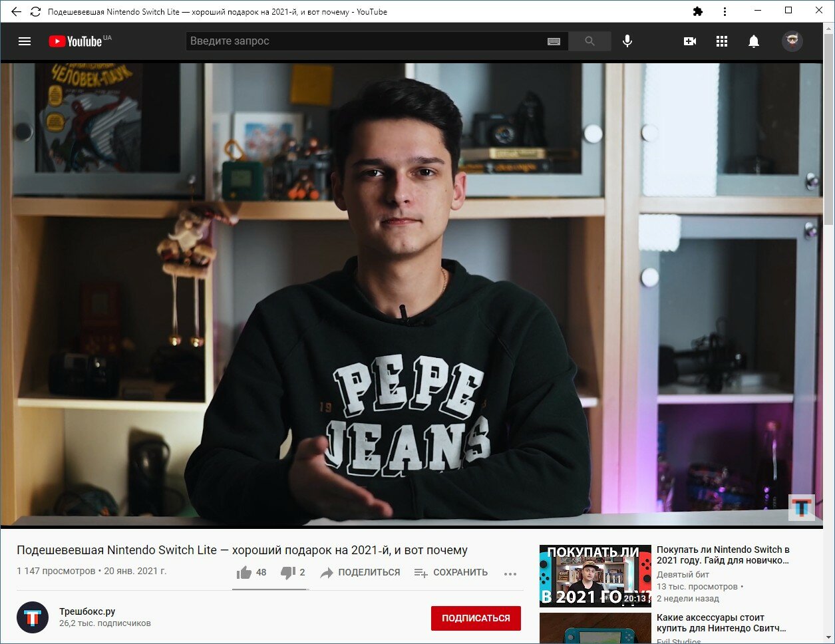Image resolution: width=835 pixels, height=644 pixels.
Task: Open more actions three-dot menu under video
Action: pos(510,573)
